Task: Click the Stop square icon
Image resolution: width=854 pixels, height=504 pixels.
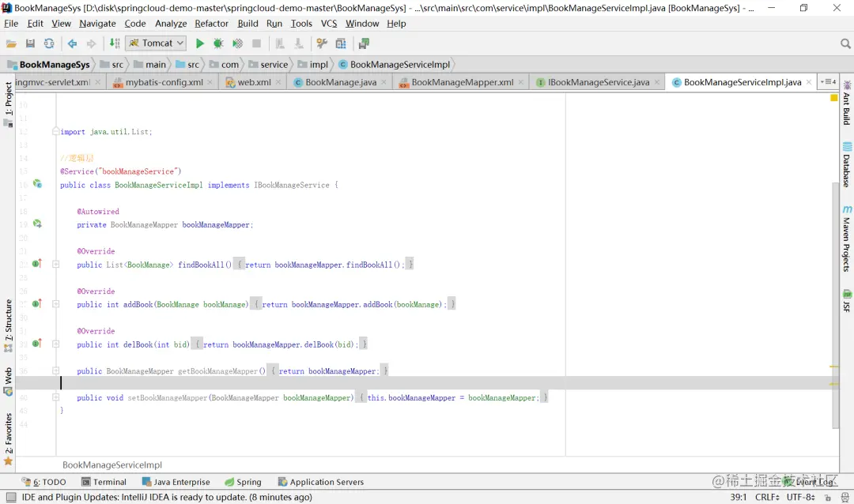Action: point(256,43)
